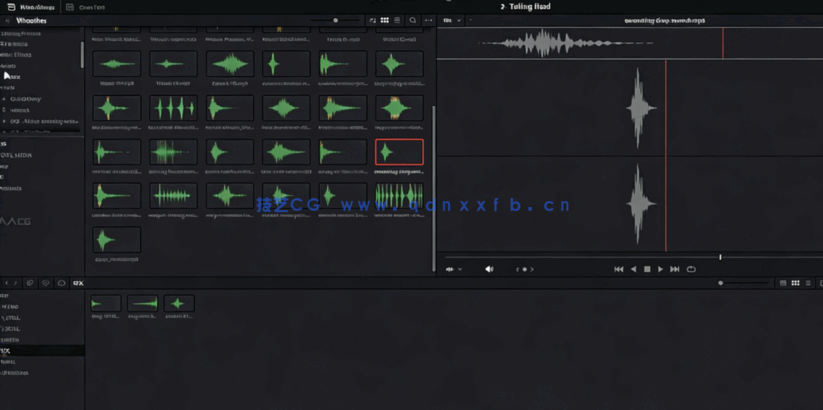Image resolution: width=823 pixels, height=410 pixels.
Task: Select the lone clip in the last Whooshes row
Action: pyautogui.click(x=117, y=240)
